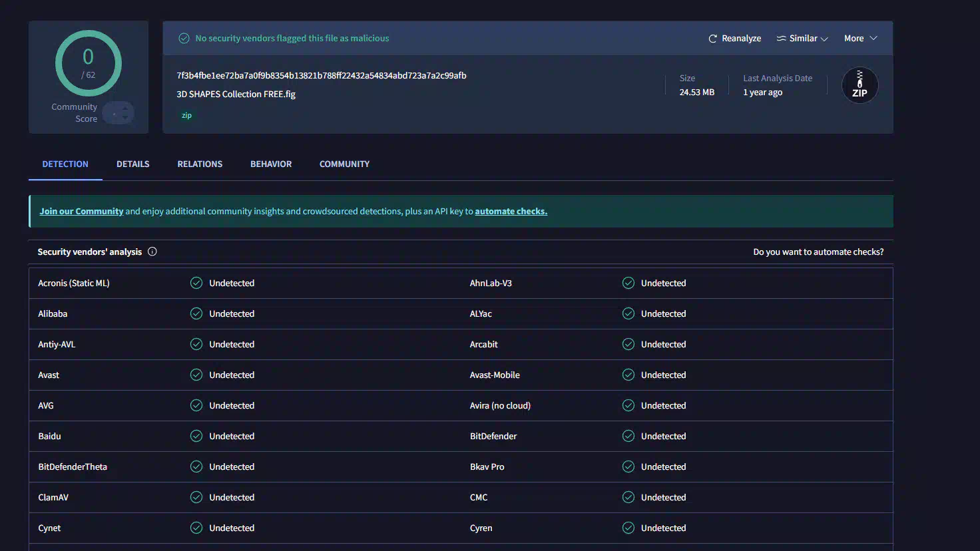Click the ClamAV undetected checkmark icon
980x551 pixels.
pyautogui.click(x=196, y=497)
